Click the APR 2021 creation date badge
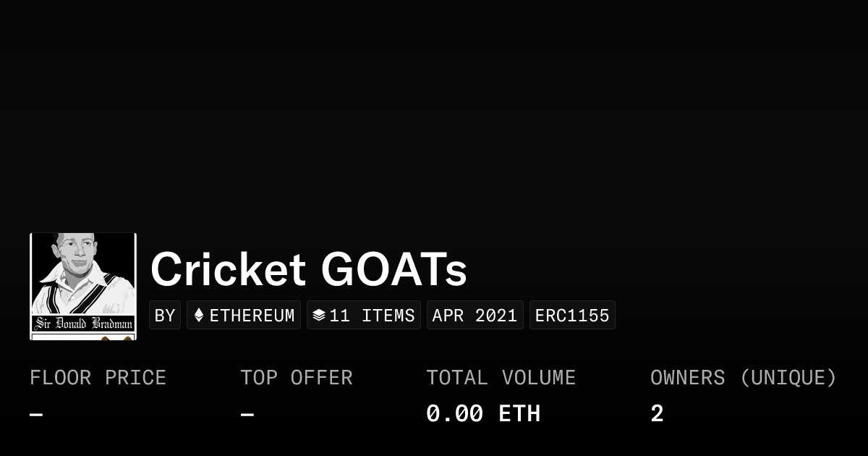 475,316
